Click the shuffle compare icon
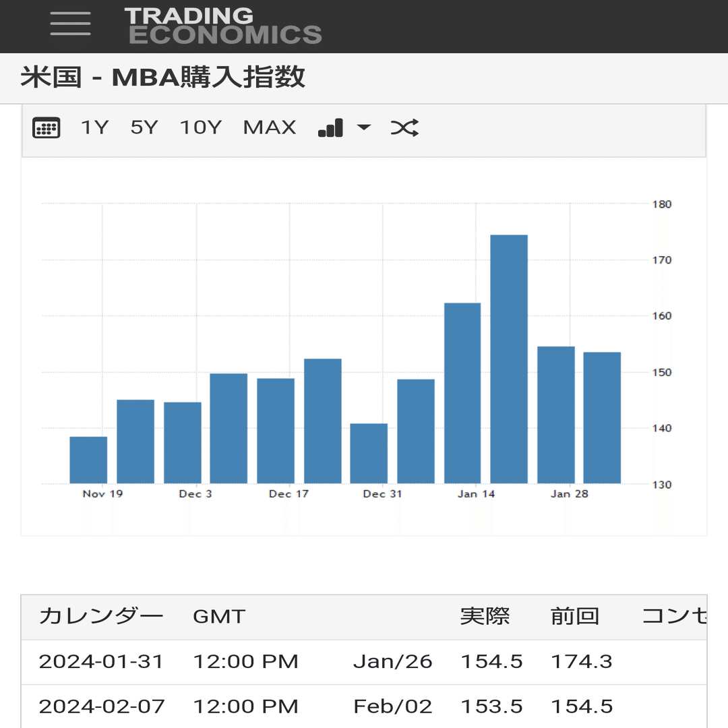Viewport: 728px width, 728px height. [x=404, y=127]
